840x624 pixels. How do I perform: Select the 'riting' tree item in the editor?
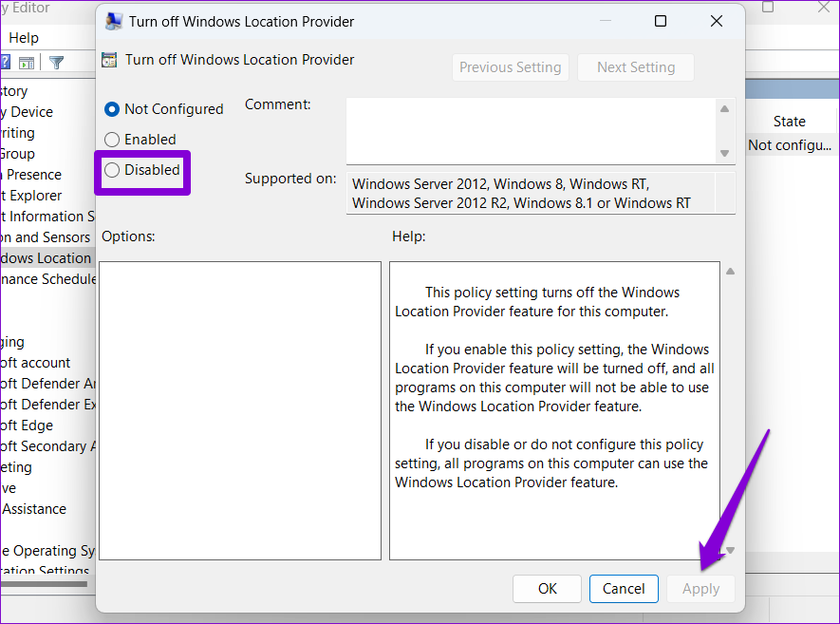point(18,133)
